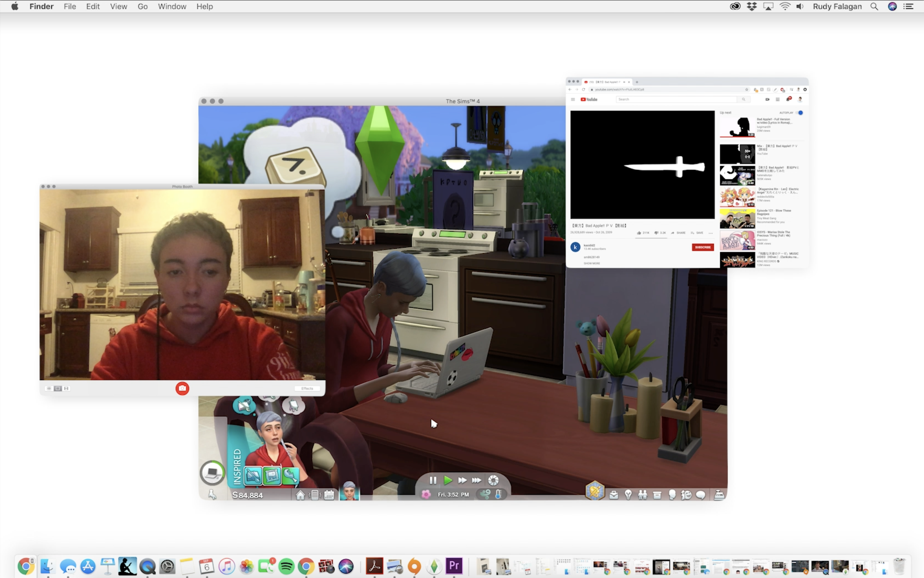Expand description with SHOW MORE
The image size is (924, 578).
point(592,263)
